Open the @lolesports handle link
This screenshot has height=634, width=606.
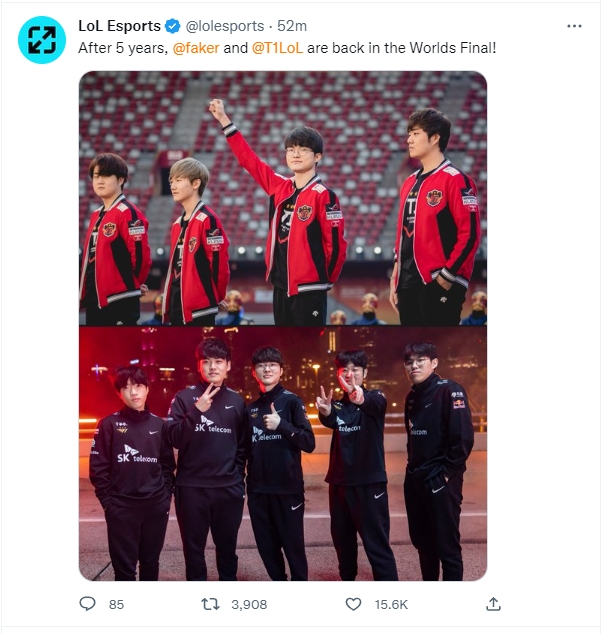[x=225, y=26]
